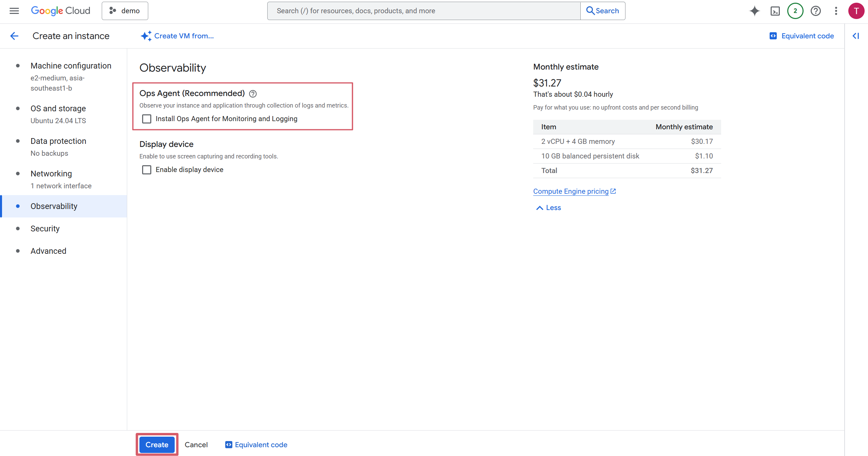Open the help question mark menu
The width and height of the screenshot is (868, 456).
[x=815, y=11]
